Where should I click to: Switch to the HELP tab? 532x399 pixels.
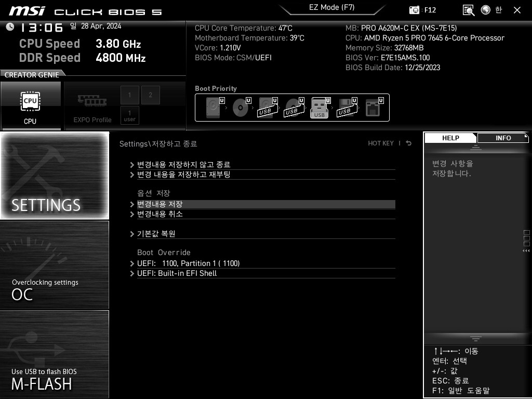point(450,138)
